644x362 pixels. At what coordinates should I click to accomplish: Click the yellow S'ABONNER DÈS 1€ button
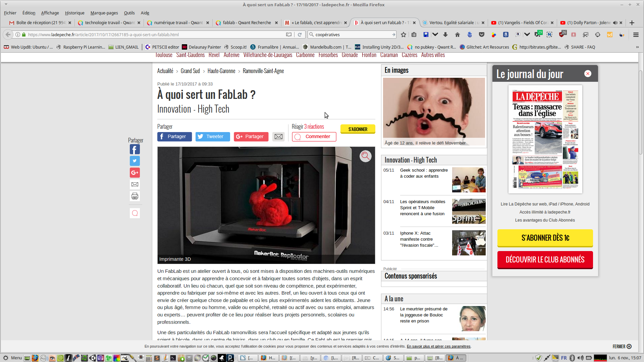coord(545,238)
